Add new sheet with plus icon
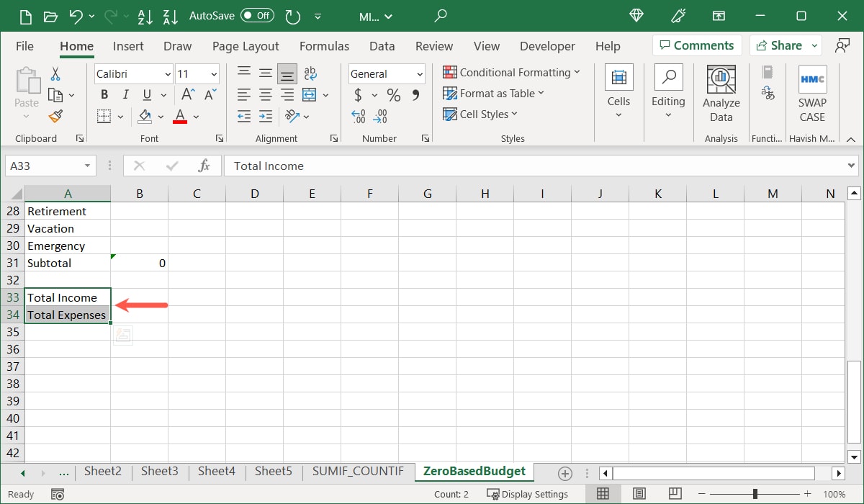 (565, 473)
